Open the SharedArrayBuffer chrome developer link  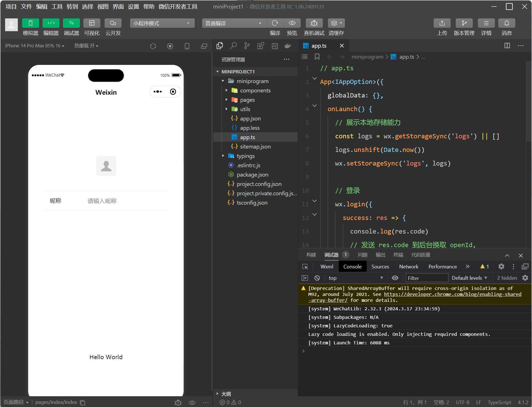452,294
